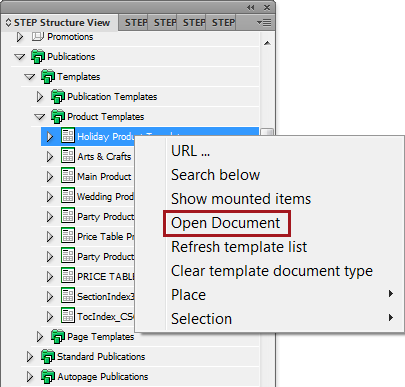Click the Holiday Product Template document icon
Screen dimensions: 405x387
(68, 136)
